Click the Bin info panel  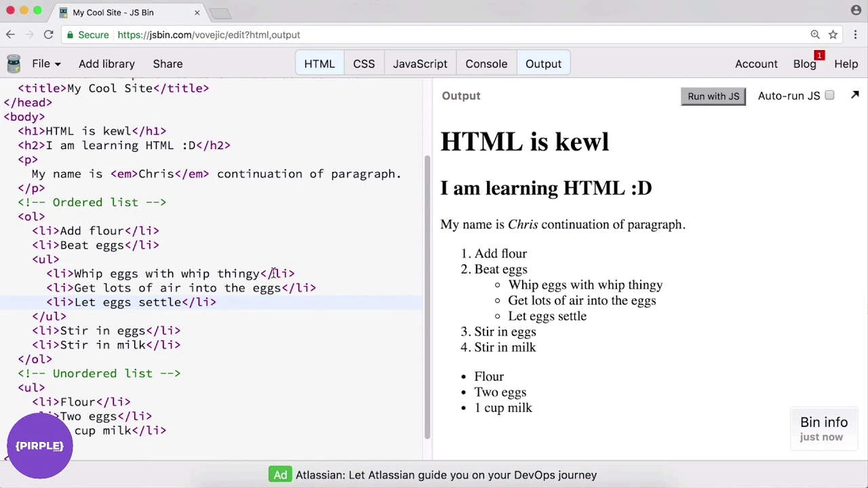(823, 428)
